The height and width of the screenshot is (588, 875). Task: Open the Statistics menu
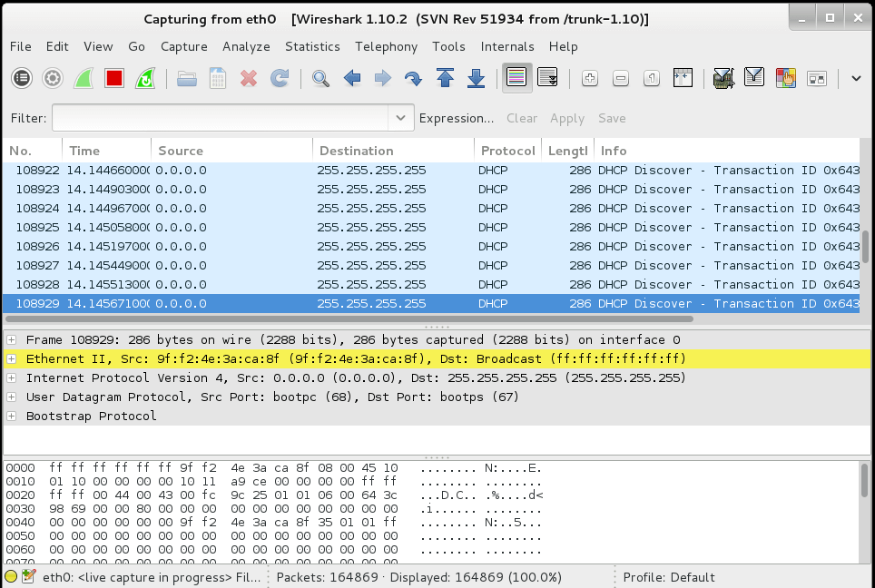pyautogui.click(x=312, y=46)
